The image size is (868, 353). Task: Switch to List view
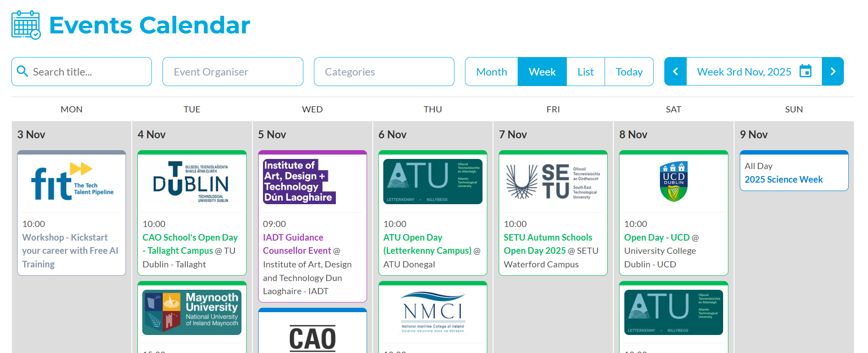tap(585, 72)
